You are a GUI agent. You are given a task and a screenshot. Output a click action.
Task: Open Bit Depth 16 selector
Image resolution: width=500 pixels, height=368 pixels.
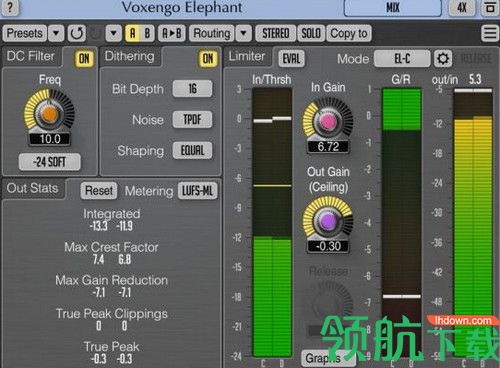click(x=192, y=89)
